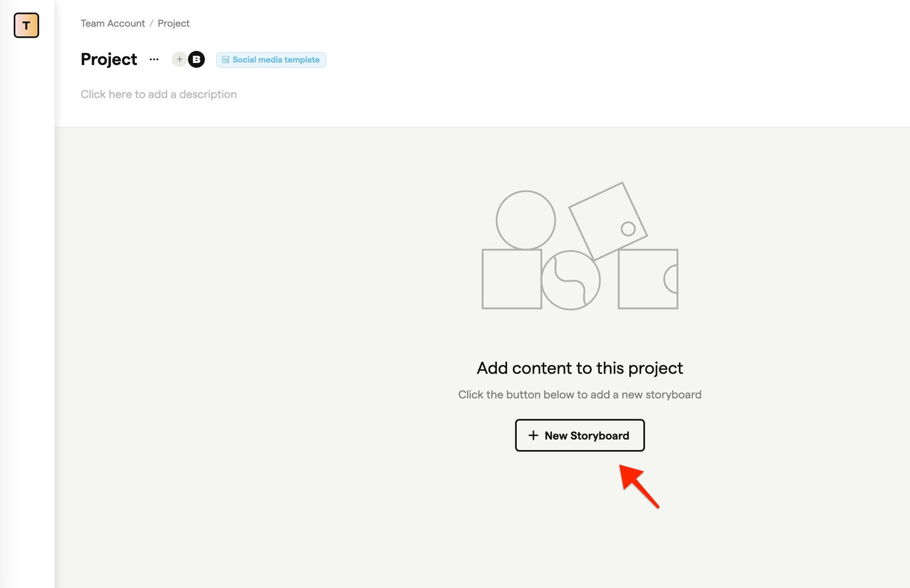Click the template icon in Social media tag
The image size is (910, 588).
click(225, 60)
